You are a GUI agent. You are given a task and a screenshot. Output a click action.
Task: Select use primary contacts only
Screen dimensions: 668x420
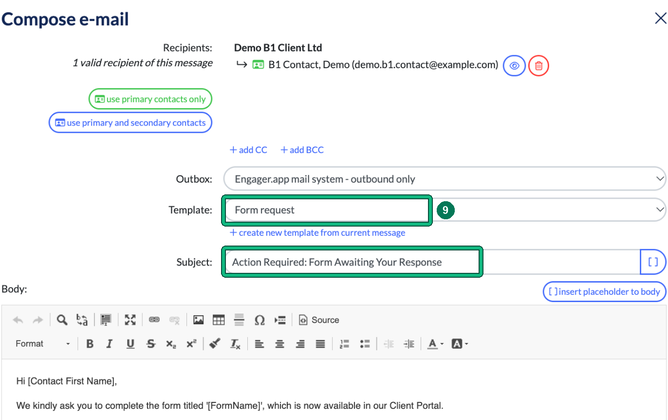150,99
